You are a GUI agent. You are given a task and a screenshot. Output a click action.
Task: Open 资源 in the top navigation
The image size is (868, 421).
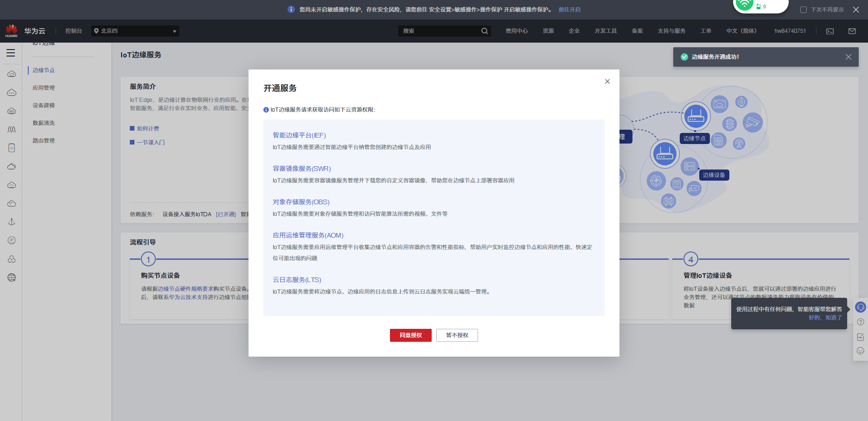(548, 31)
